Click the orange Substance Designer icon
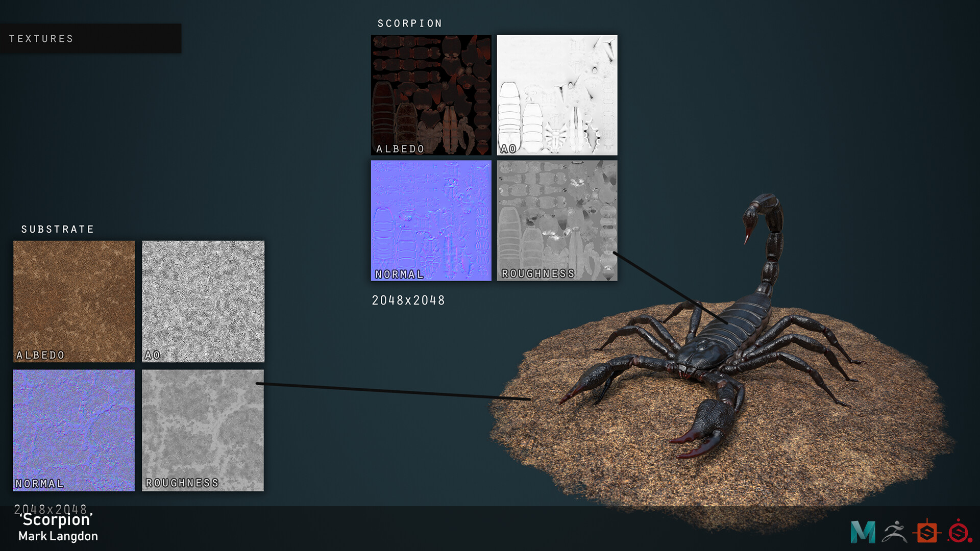Image resolution: width=980 pixels, height=551 pixels. click(926, 532)
